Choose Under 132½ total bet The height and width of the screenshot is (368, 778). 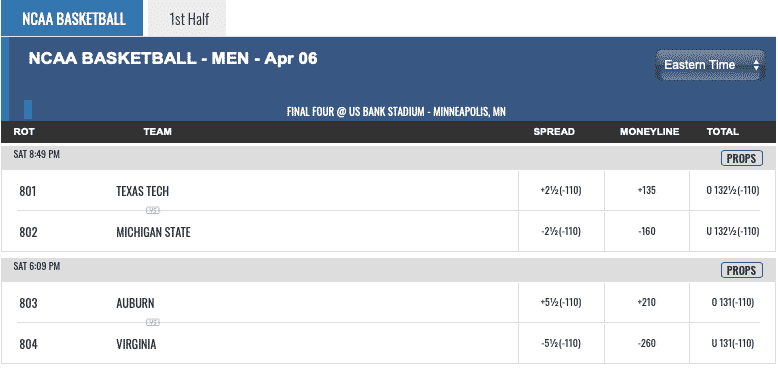[x=732, y=232]
